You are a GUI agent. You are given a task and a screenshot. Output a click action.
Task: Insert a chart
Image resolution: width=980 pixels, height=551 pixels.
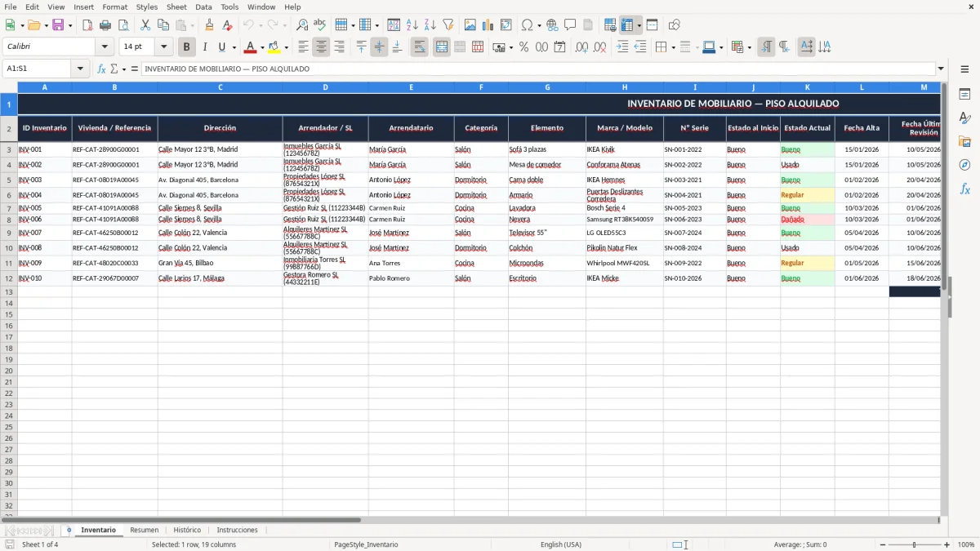488,25
